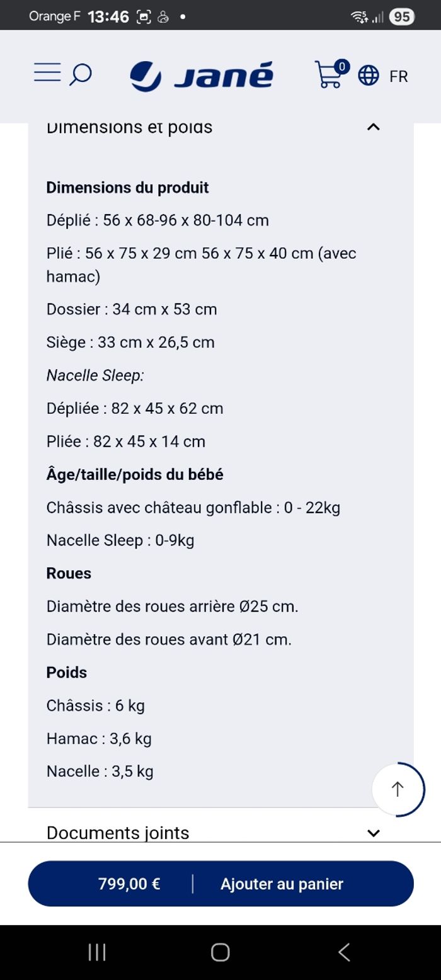The image size is (441, 980).
Task: Tap the search magnifier icon
Action: pyautogui.click(x=80, y=75)
